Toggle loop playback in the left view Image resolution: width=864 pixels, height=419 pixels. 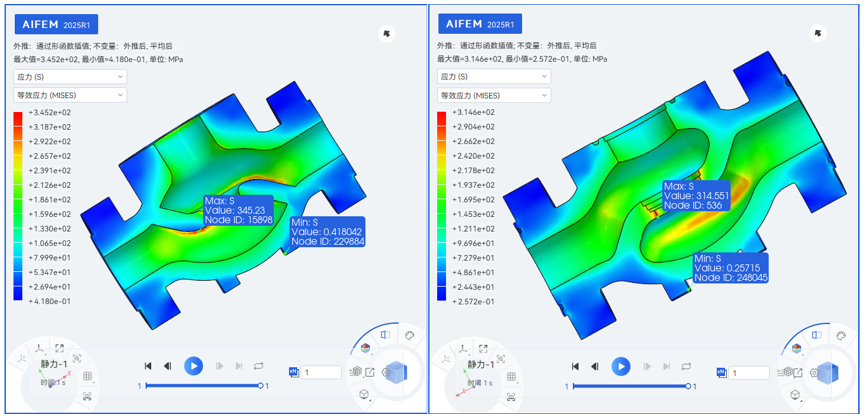(259, 366)
